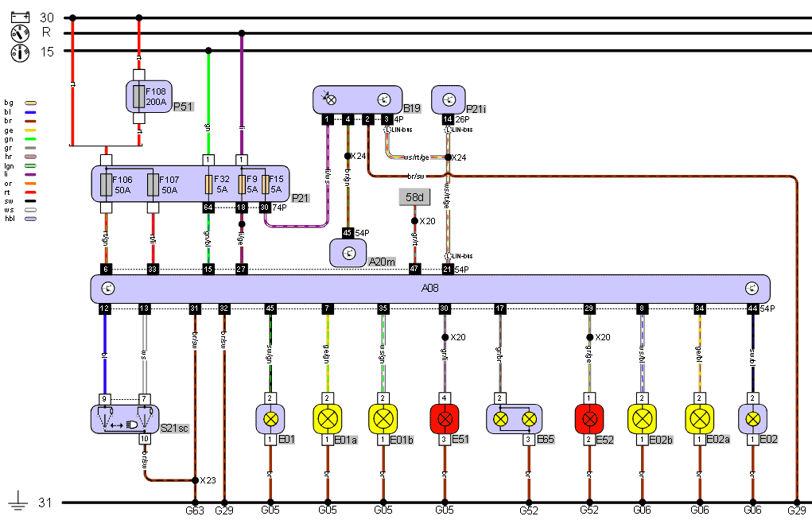Click the P21i module symbol

pos(448,99)
